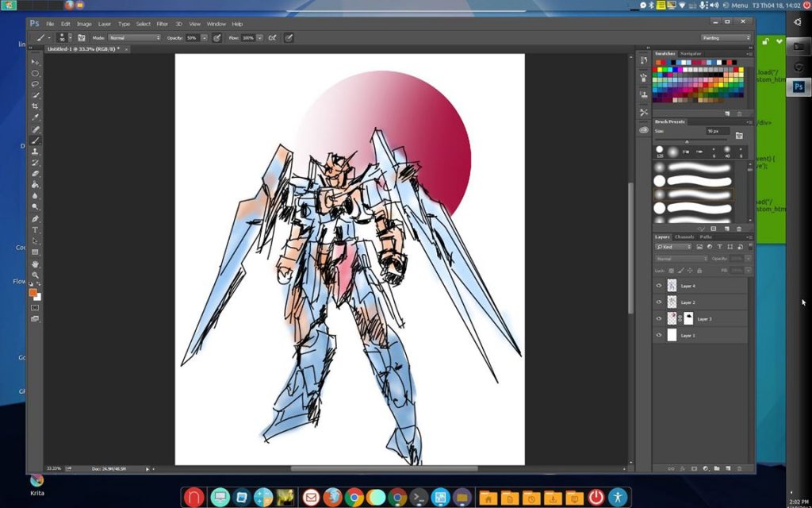The width and height of the screenshot is (812, 508).
Task: Click the lock image pixels icon
Action: 681,271
